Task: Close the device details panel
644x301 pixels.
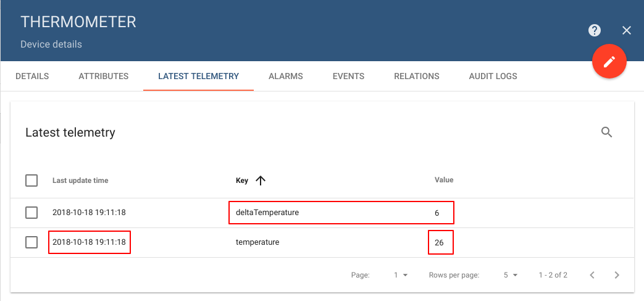Action: click(x=627, y=30)
